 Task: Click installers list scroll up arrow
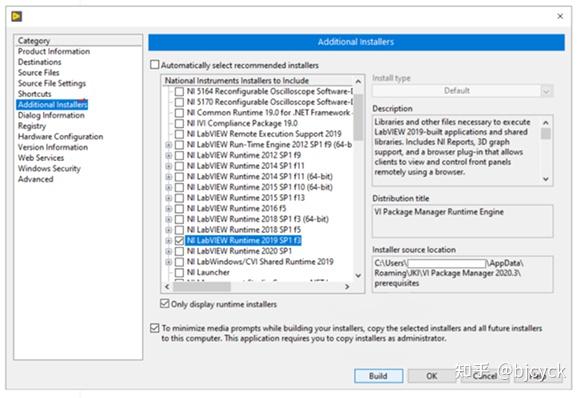358,81
